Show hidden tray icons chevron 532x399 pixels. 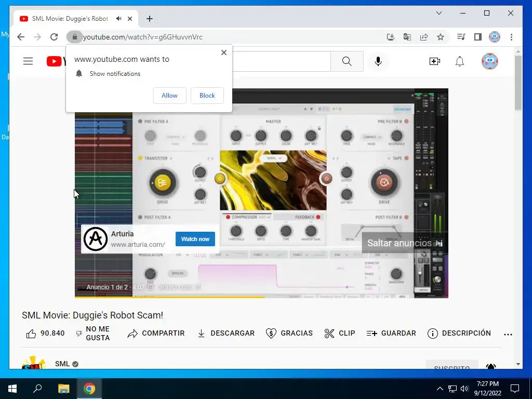point(440,389)
